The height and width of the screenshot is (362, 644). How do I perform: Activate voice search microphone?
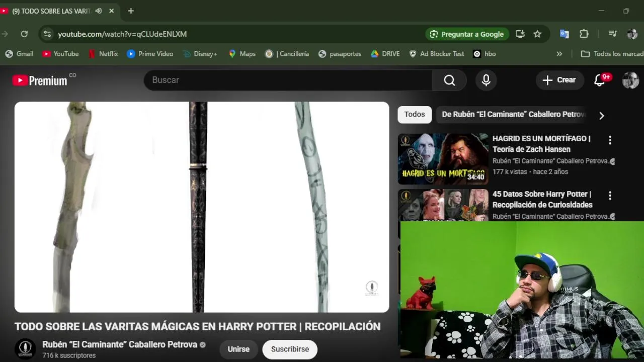tap(486, 80)
